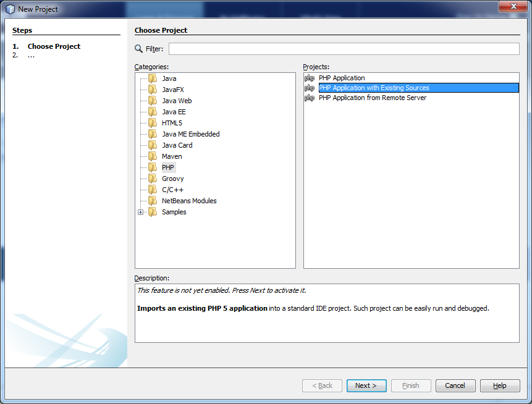The image size is (532, 404).
Task: Click the PHP category folder icon
Action: pos(153,167)
